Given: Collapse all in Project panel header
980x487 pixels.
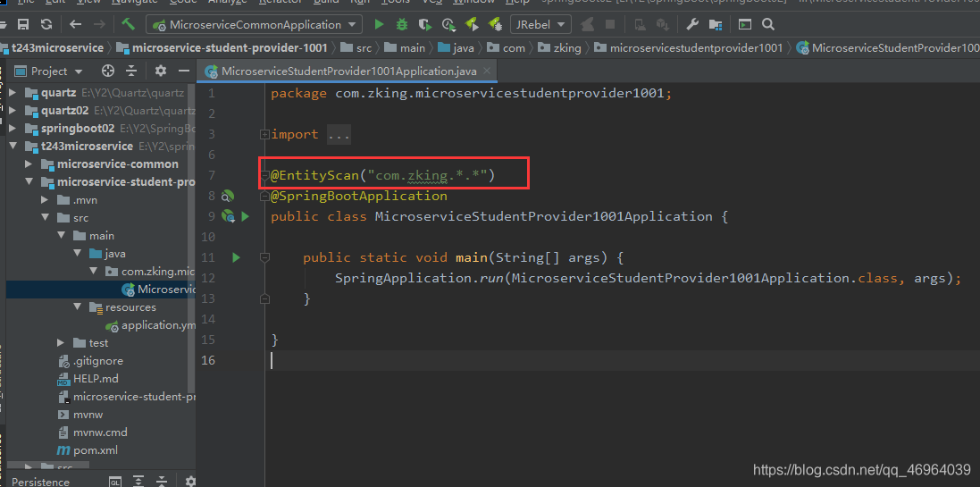Looking at the screenshot, I should (x=131, y=71).
